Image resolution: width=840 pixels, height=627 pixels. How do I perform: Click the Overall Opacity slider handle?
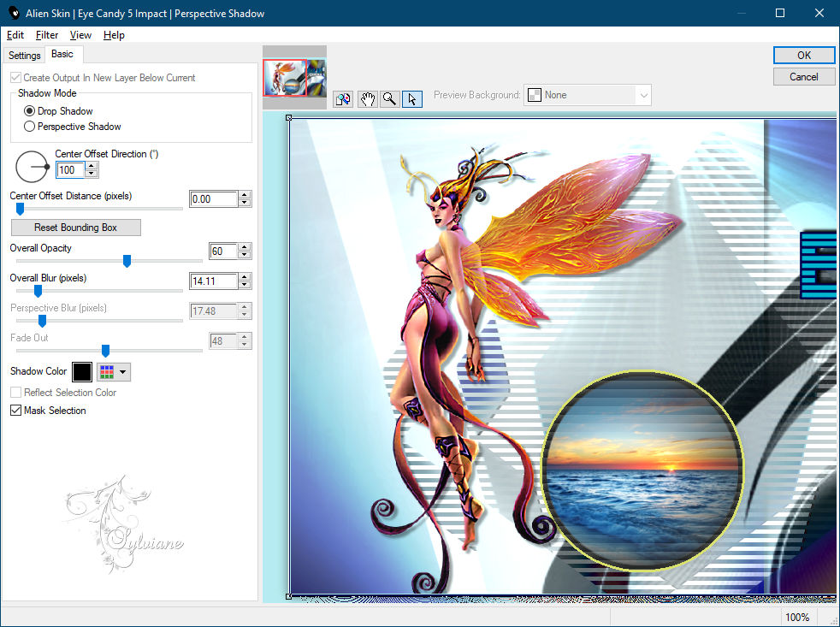coord(127,261)
